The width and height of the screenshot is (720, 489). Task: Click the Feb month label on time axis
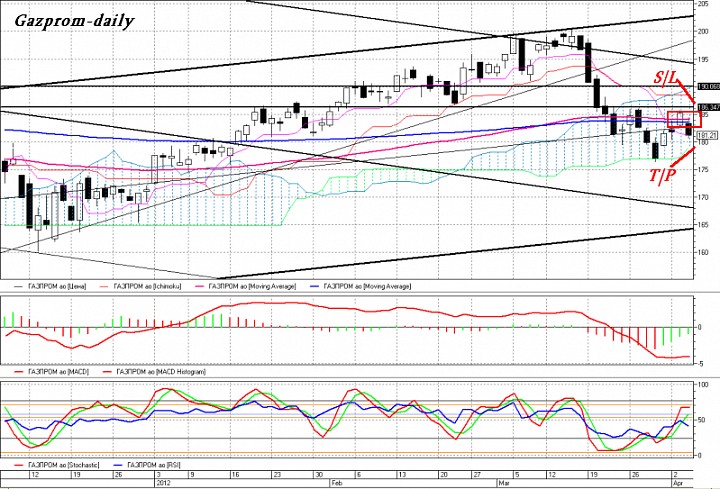coord(336,483)
